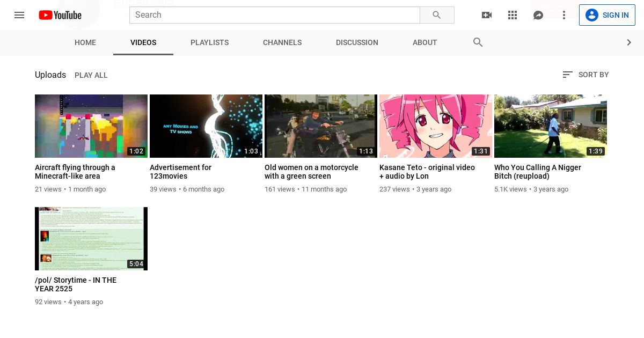Switch to the HOME tab
Viewport: 644px width, 338px height.
coord(85,42)
